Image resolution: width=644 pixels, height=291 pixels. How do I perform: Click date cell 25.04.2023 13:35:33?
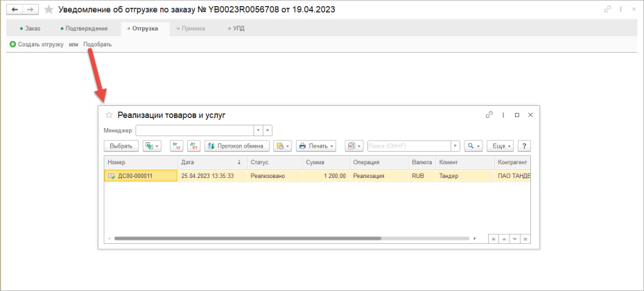tap(212, 176)
